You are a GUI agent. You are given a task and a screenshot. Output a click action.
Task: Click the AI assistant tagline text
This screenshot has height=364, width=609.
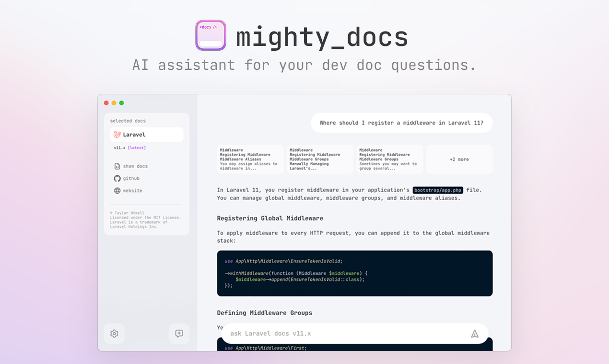[x=304, y=65]
